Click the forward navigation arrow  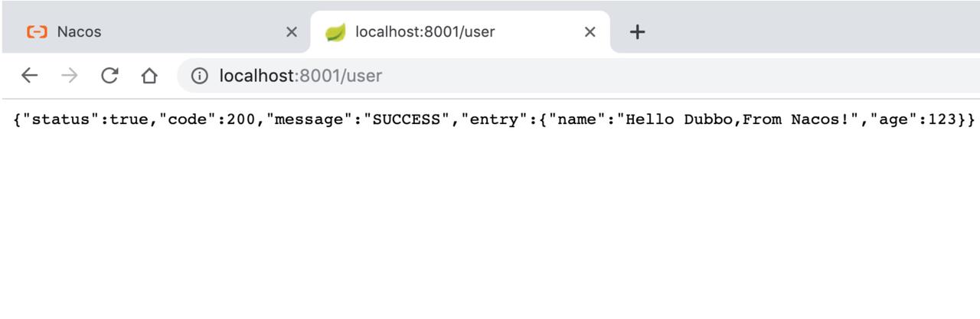coord(69,75)
